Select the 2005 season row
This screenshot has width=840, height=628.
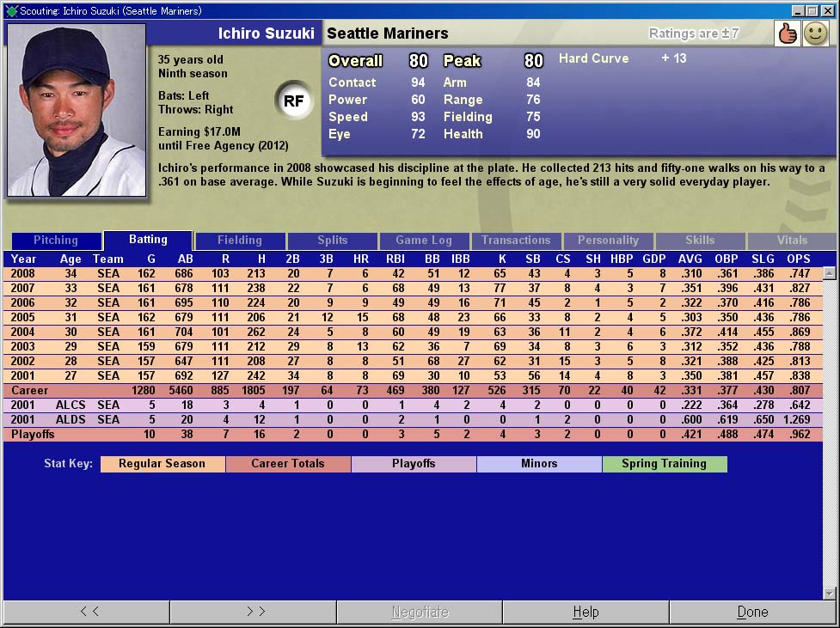point(413,318)
